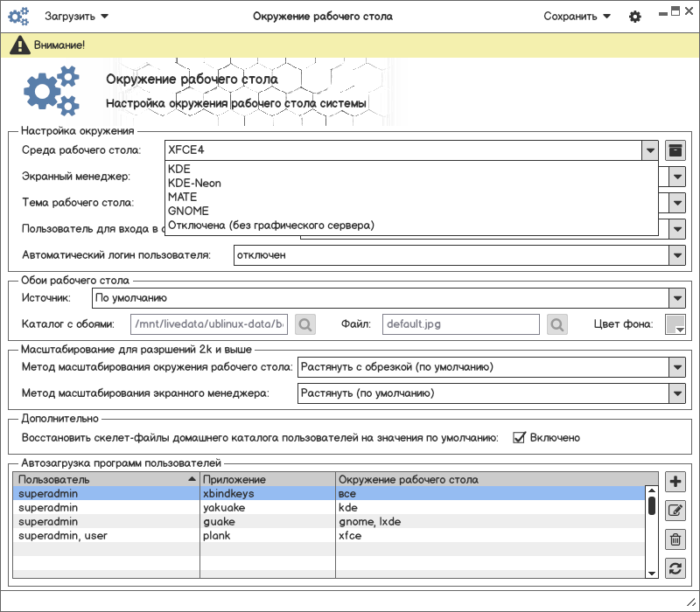Select KDE-Neon from the dropdown list
Screen dimensions: 700x612
pos(194,183)
